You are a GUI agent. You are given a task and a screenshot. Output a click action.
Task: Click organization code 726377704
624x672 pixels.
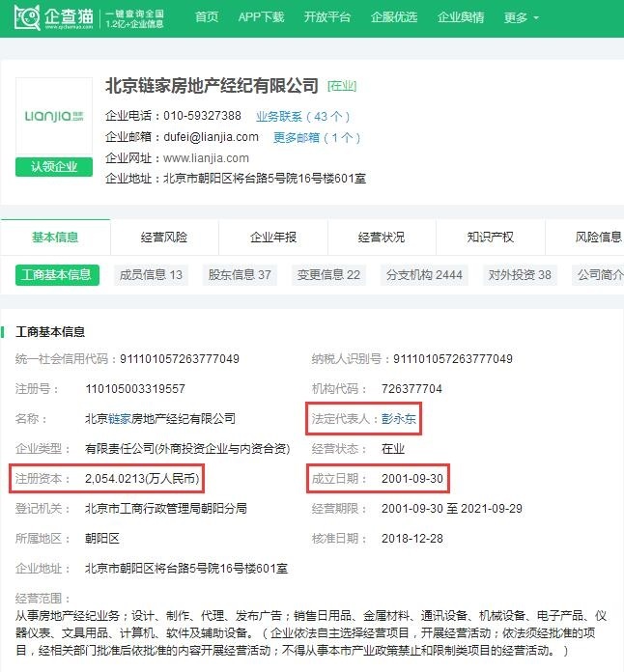click(411, 389)
